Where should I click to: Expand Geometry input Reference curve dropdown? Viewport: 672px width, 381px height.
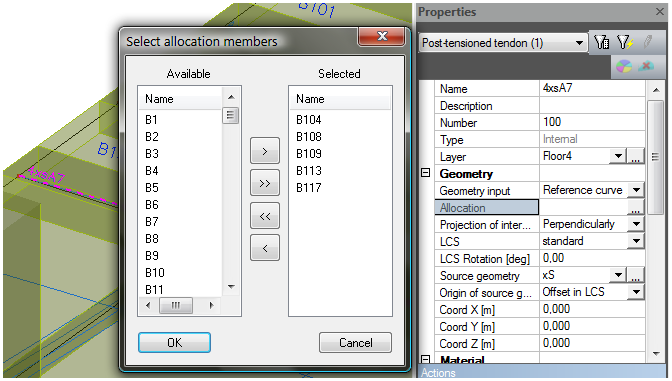point(636,190)
